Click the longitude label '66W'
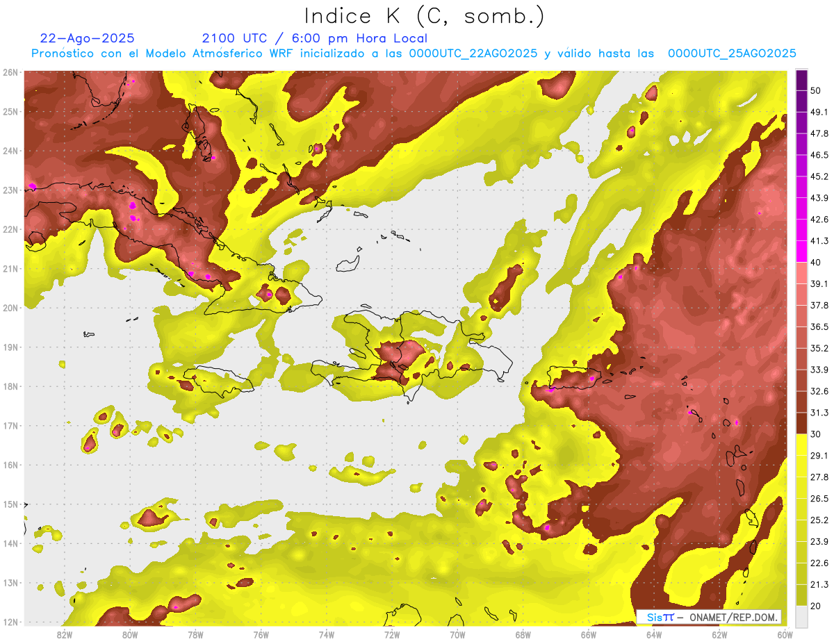This screenshot has width=834, height=644. tap(588, 635)
